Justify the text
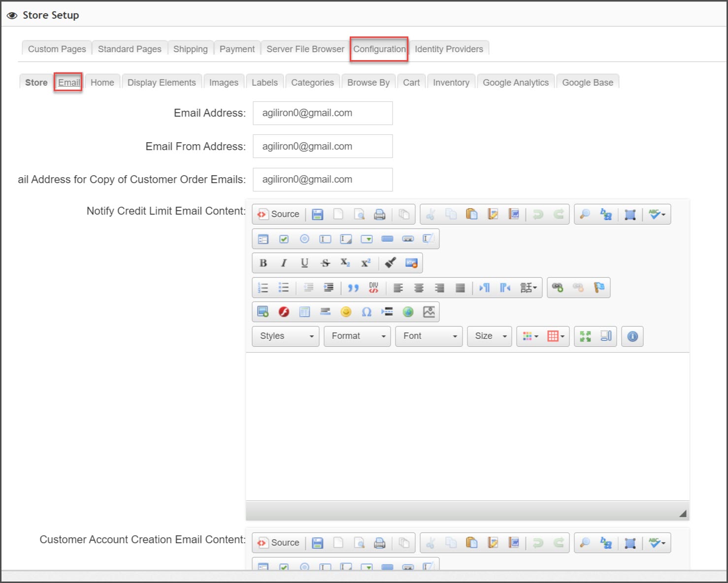The width and height of the screenshot is (728, 583). (x=460, y=288)
